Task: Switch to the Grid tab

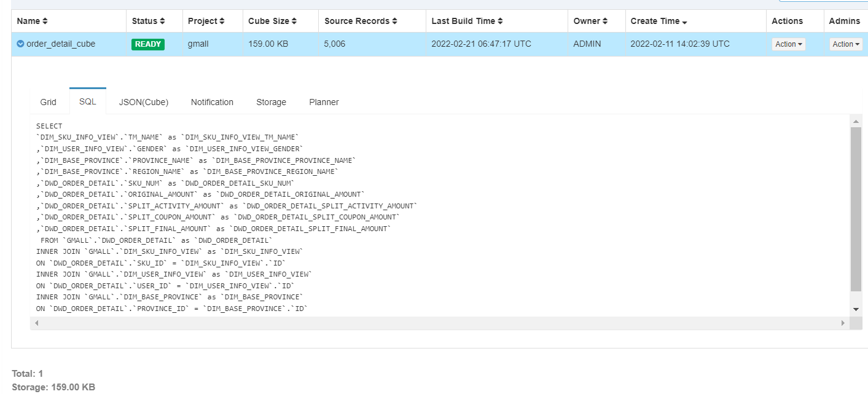Action: (x=49, y=102)
